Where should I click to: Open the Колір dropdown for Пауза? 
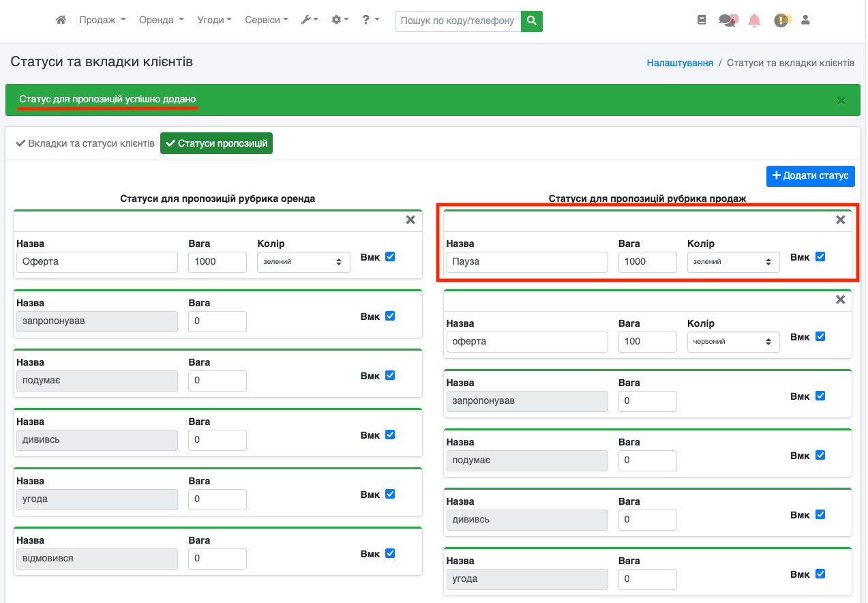coord(733,262)
